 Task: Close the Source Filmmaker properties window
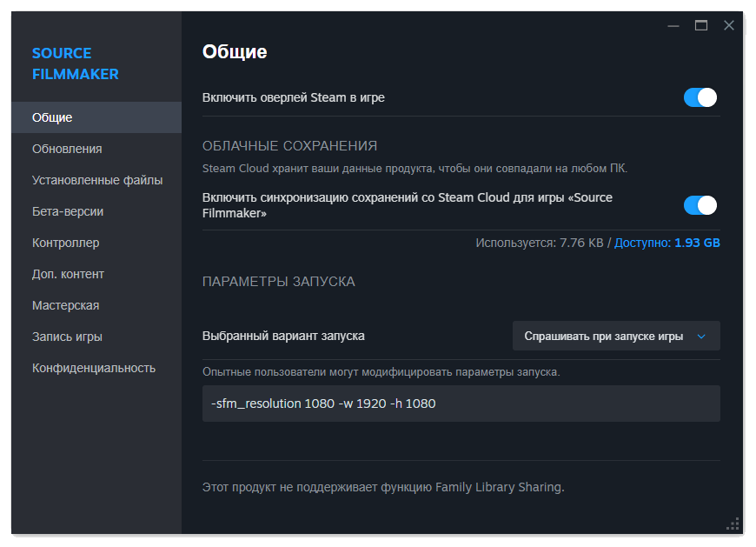click(x=729, y=26)
